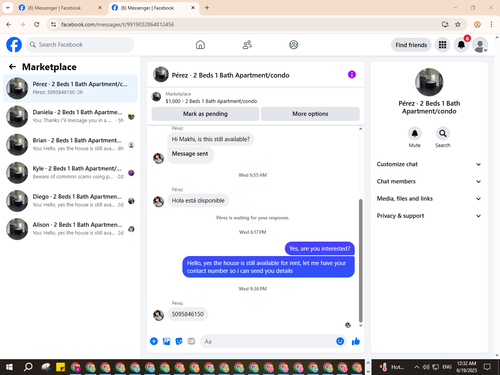Open the volume control in system tray
500x375 pixels.
pyautogui.click(x=426, y=367)
